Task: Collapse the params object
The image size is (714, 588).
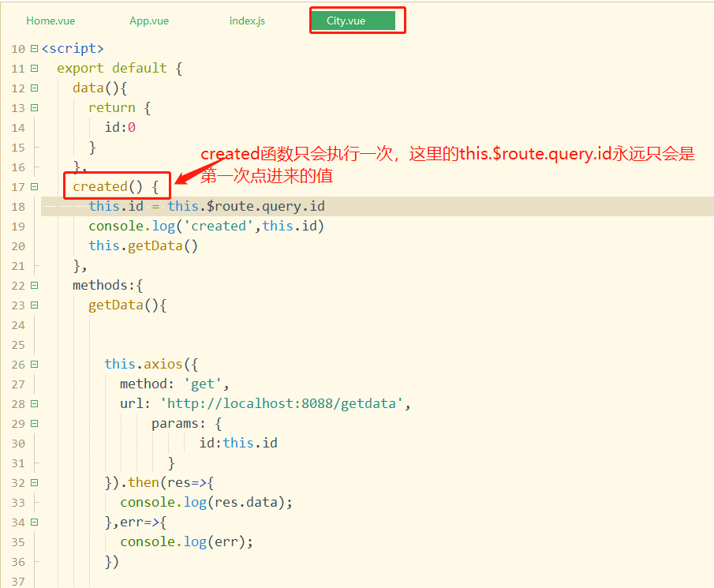Action: (x=33, y=423)
